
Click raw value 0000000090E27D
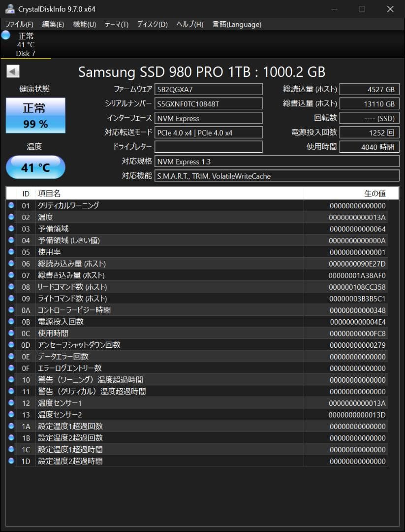click(357, 264)
